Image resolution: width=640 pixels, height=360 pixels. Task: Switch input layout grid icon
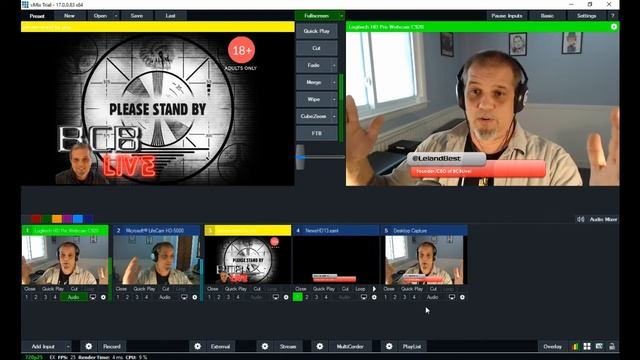(x=587, y=347)
